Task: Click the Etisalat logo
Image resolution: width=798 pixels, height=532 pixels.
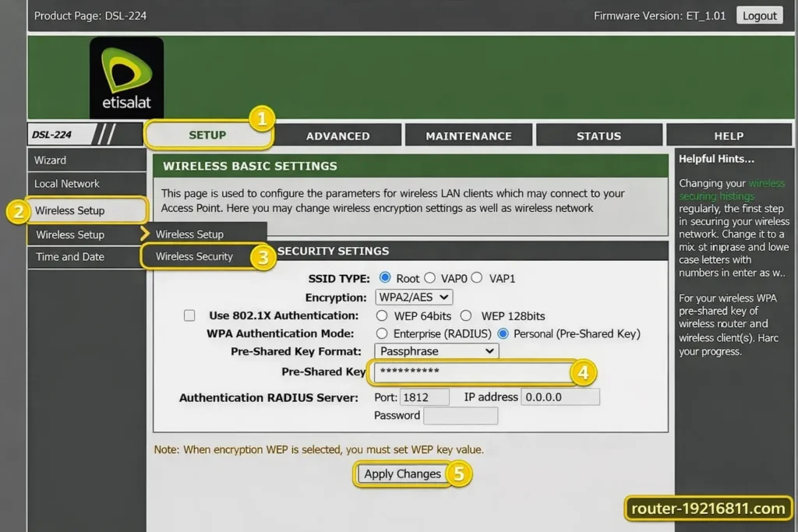Action: [126, 76]
